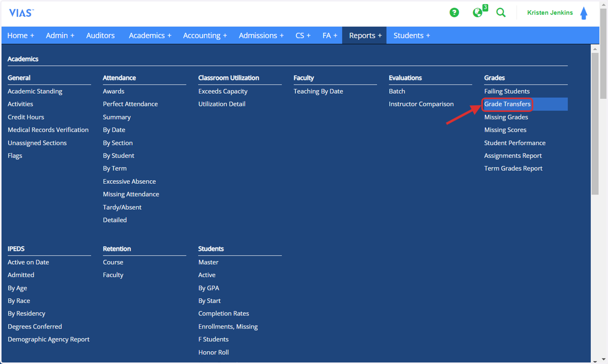Open Activities report

click(20, 104)
